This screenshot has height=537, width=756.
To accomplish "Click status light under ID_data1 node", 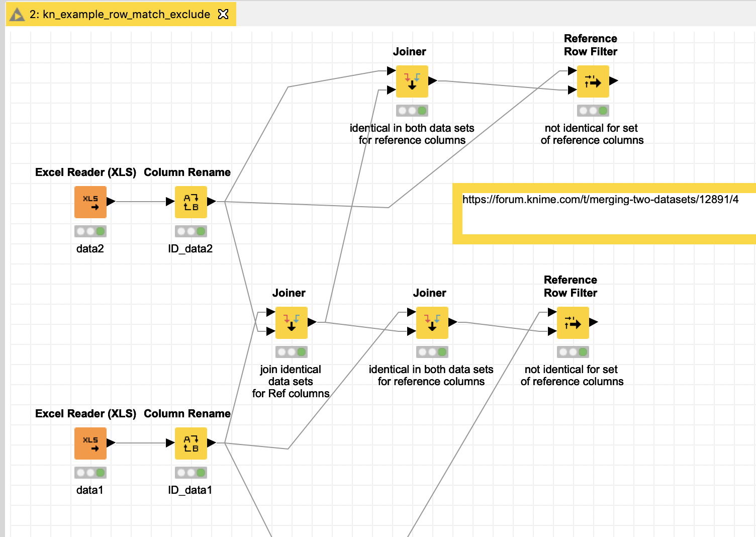I will pos(191,473).
